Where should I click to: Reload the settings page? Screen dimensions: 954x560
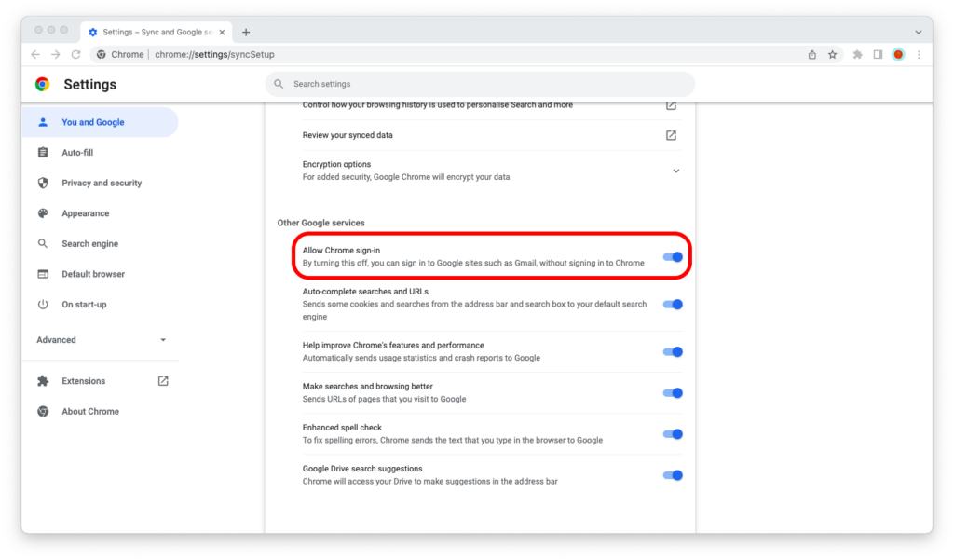75,54
